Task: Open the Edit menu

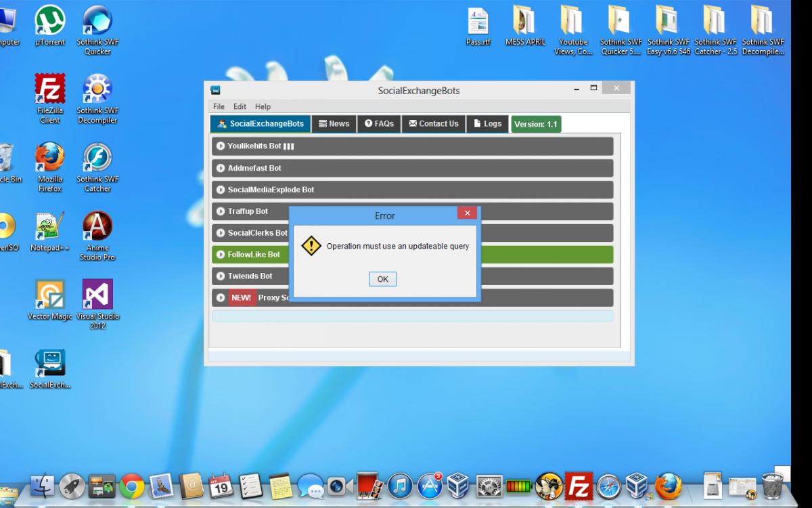Action: point(240,106)
